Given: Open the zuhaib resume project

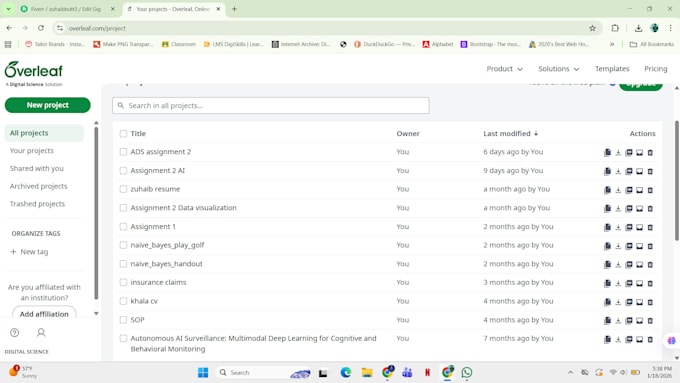Looking at the screenshot, I should point(155,189).
